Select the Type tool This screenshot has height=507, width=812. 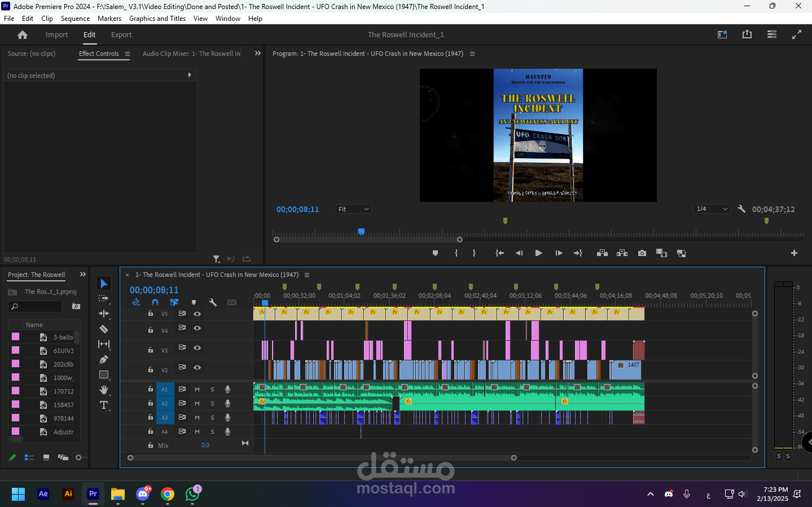pyautogui.click(x=104, y=405)
